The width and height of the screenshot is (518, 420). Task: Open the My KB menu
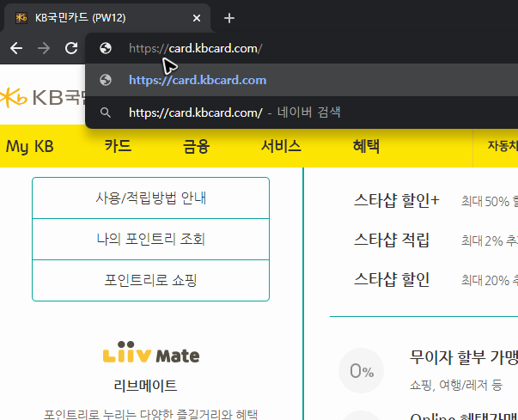[30, 146]
